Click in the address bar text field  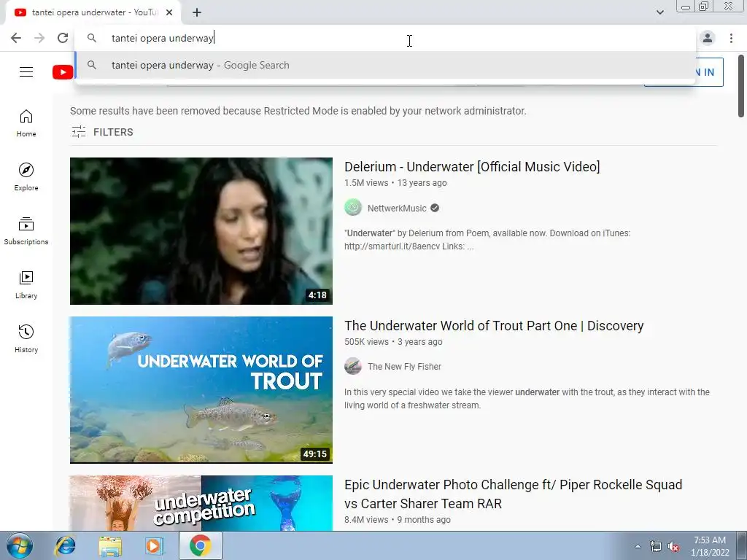click(385, 38)
